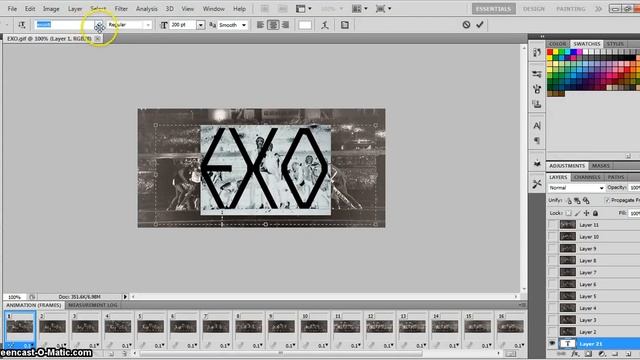640x360 pixels.
Task: Switch to the Measurement Log tab
Action: [x=93, y=305]
